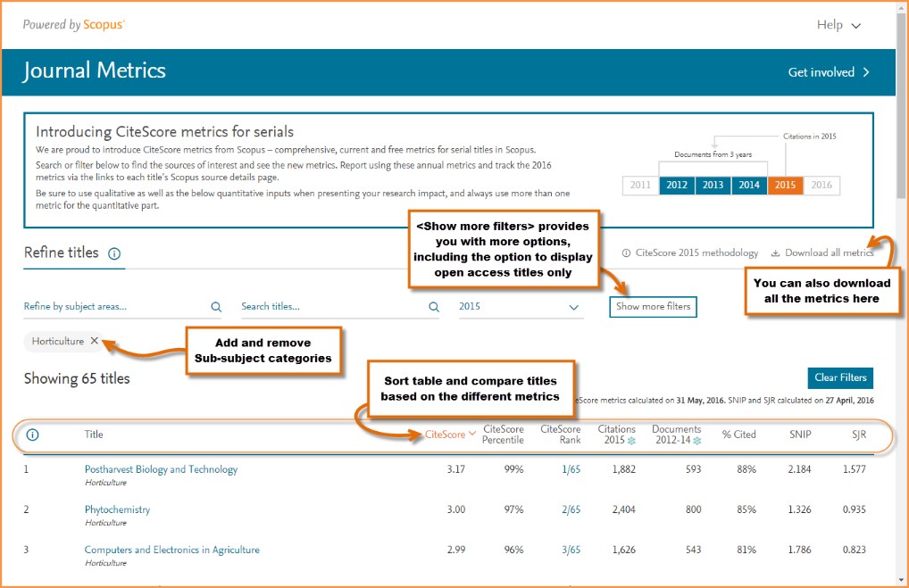Click the 3.17 CiteScore value
The image size is (909, 588).
(455, 469)
